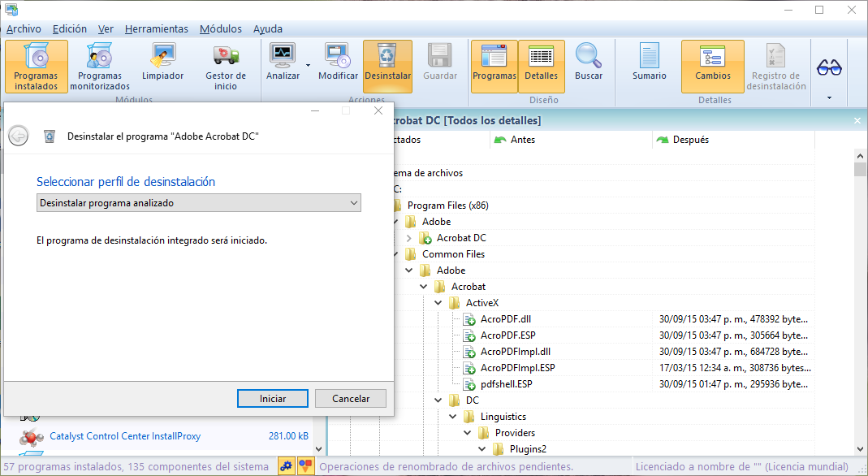Go back using the dialog arrow
The height and width of the screenshot is (476, 868).
point(18,136)
